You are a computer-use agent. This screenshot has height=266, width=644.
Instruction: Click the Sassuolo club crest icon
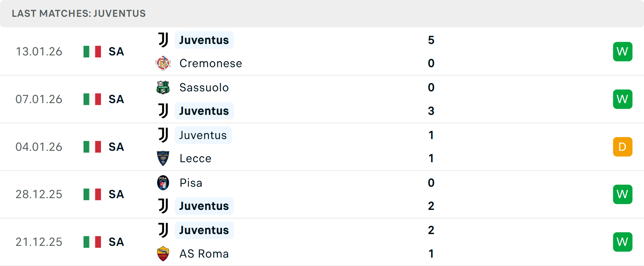point(163,87)
